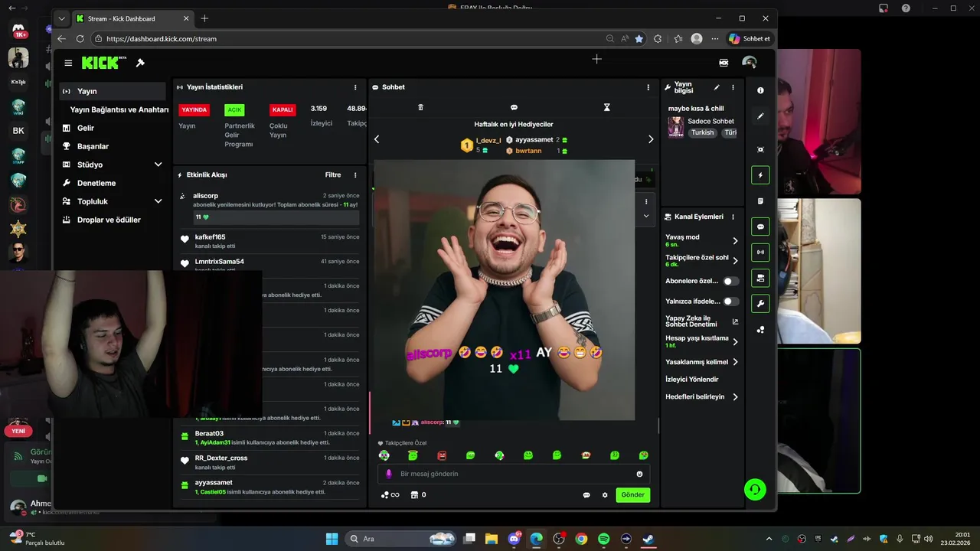This screenshot has width=980, height=551.
Task: Open the Filtre dropdown in Etkinlik Akışı
Action: coord(333,174)
